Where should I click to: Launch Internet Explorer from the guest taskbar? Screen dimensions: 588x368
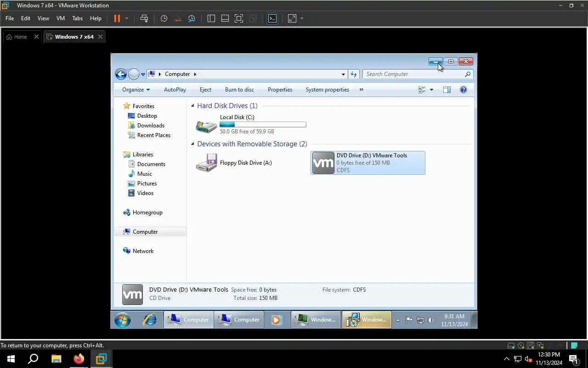point(150,320)
